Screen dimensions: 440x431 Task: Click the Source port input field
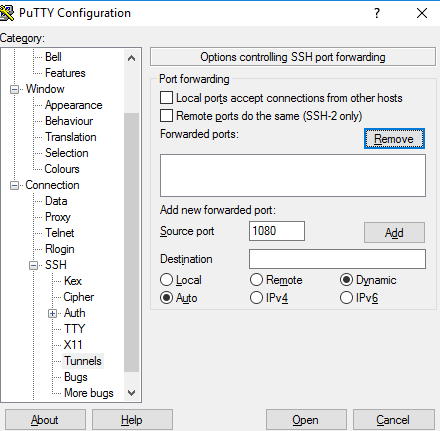click(x=277, y=231)
